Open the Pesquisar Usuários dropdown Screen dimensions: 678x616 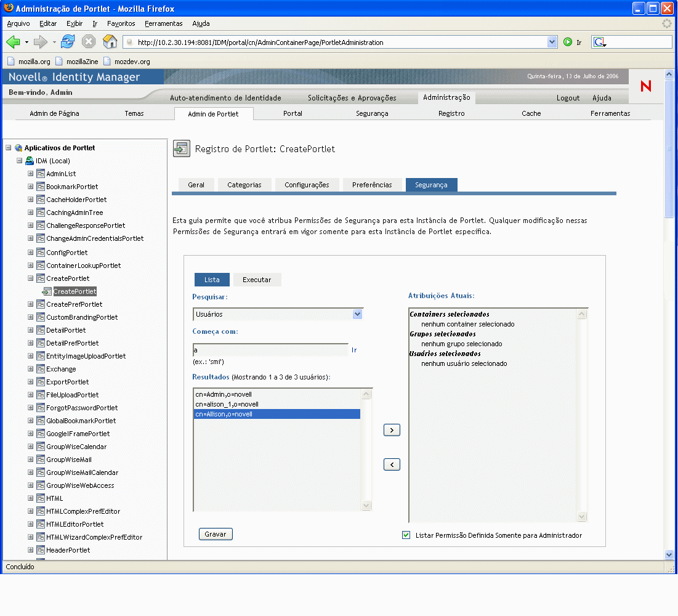pos(357,314)
